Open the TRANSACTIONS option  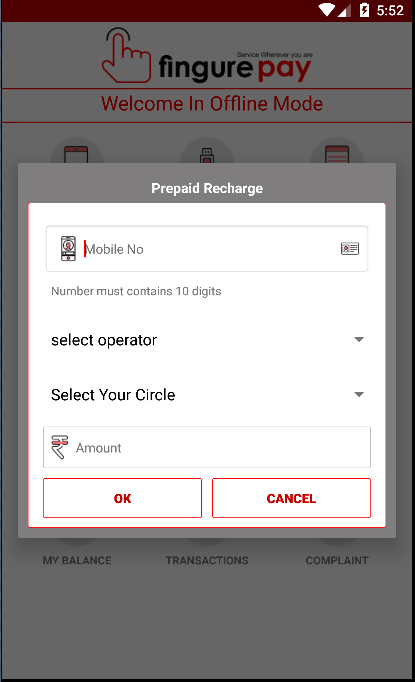click(x=207, y=560)
